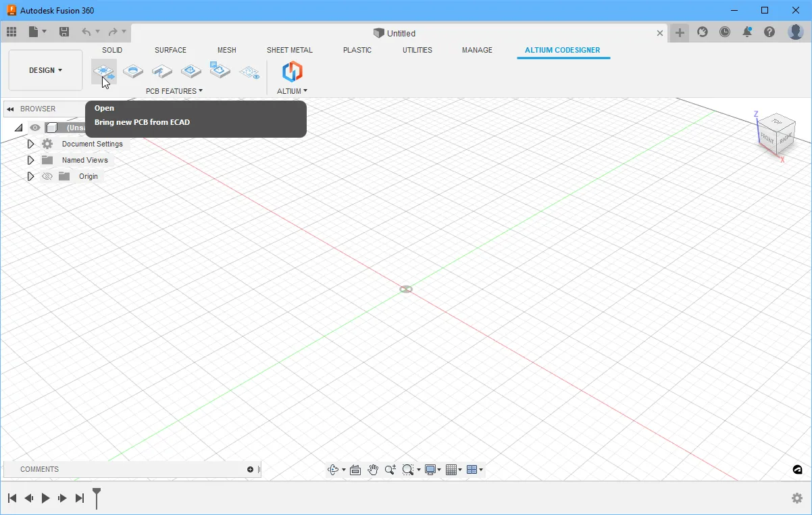The height and width of the screenshot is (515, 812).
Task: Open the Notifications bell icon
Action: tap(747, 32)
